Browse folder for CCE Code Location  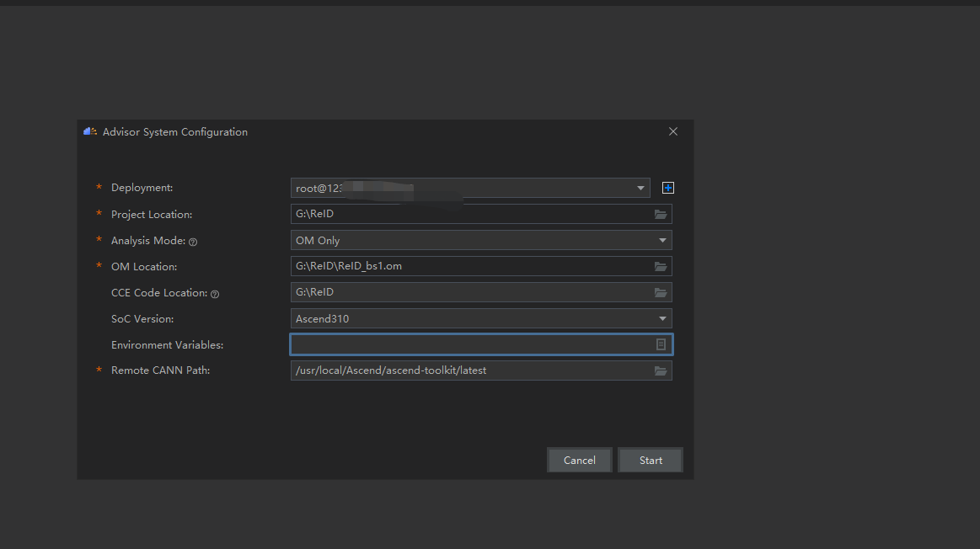pos(661,293)
